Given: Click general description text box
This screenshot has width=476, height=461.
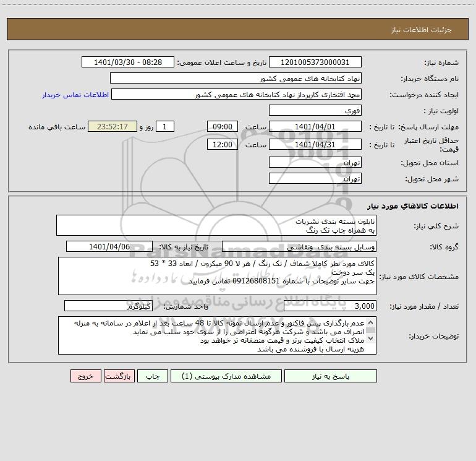Looking at the screenshot, I should pyautogui.click(x=216, y=225).
